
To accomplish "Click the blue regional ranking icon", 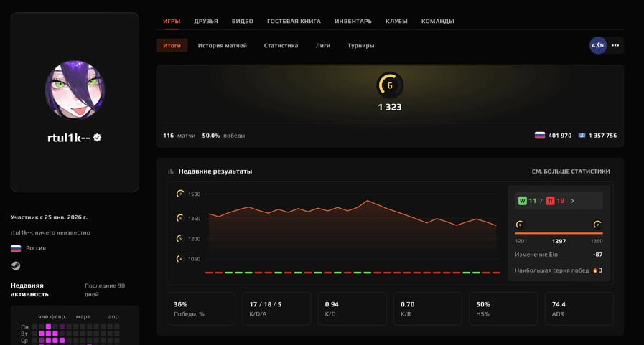I will [x=582, y=135].
